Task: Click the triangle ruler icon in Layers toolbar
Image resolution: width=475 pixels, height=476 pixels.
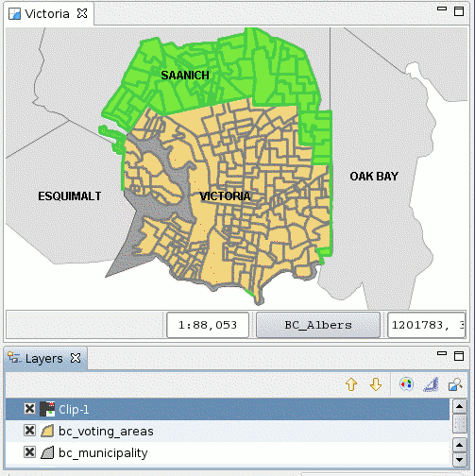Action: pyautogui.click(x=431, y=384)
